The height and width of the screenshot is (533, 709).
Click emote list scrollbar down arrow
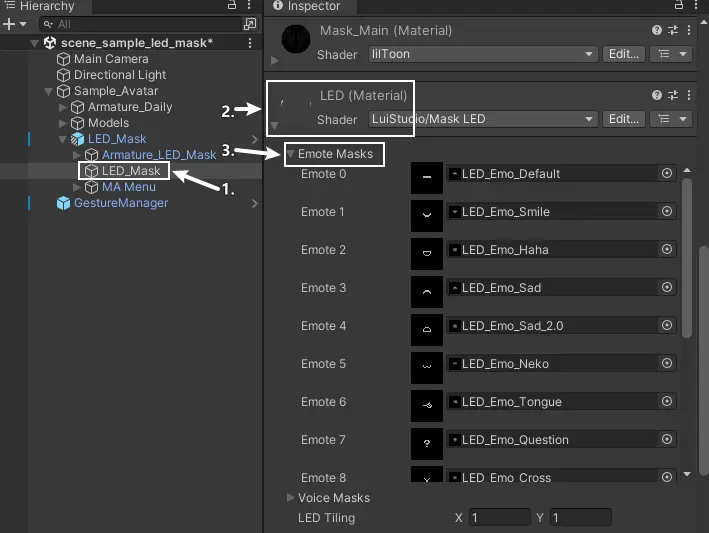pyautogui.click(x=687, y=474)
